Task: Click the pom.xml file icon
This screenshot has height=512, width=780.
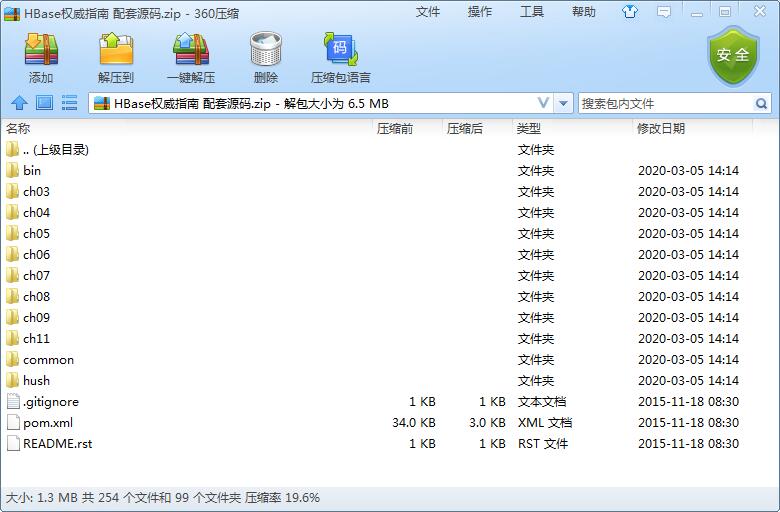Action: tap(13, 422)
